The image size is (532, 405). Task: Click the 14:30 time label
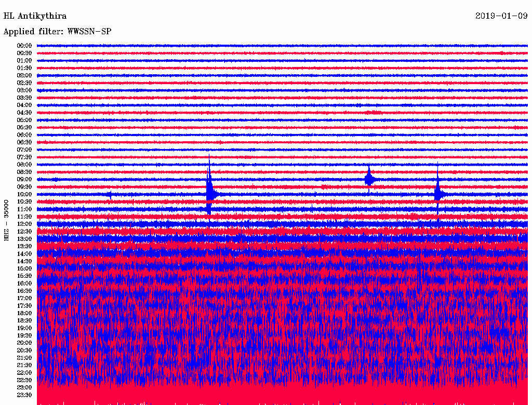[x=24, y=261]
